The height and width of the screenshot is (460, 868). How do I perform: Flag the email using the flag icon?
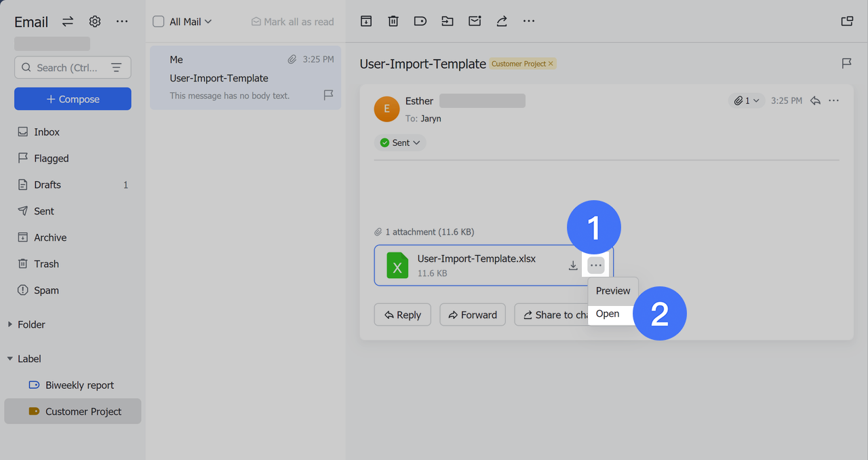coord(846,63)
